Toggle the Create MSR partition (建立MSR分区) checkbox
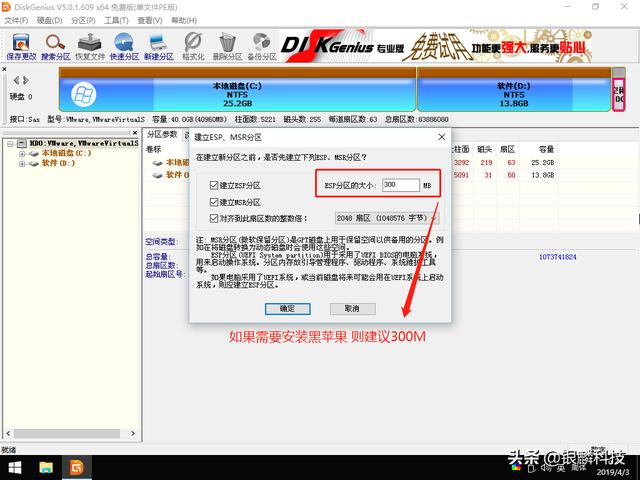The height and width of the screenshot is (480, 640). [x=214, y=202]
